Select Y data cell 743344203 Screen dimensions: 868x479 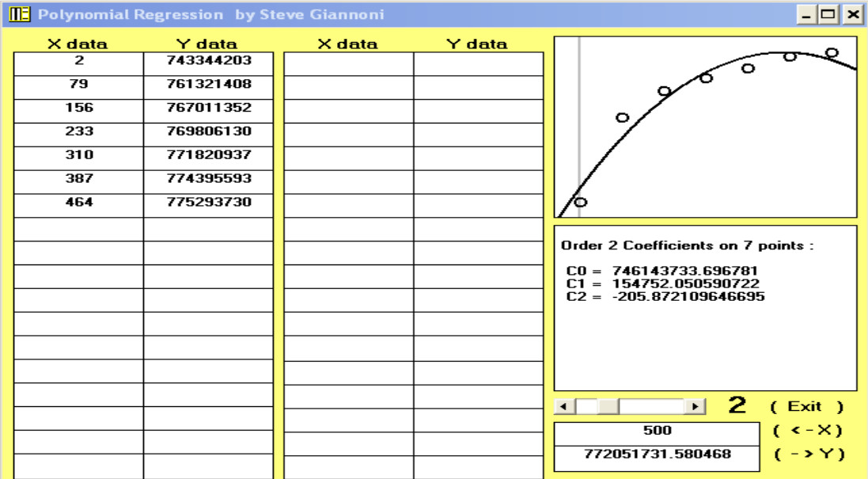209,63
